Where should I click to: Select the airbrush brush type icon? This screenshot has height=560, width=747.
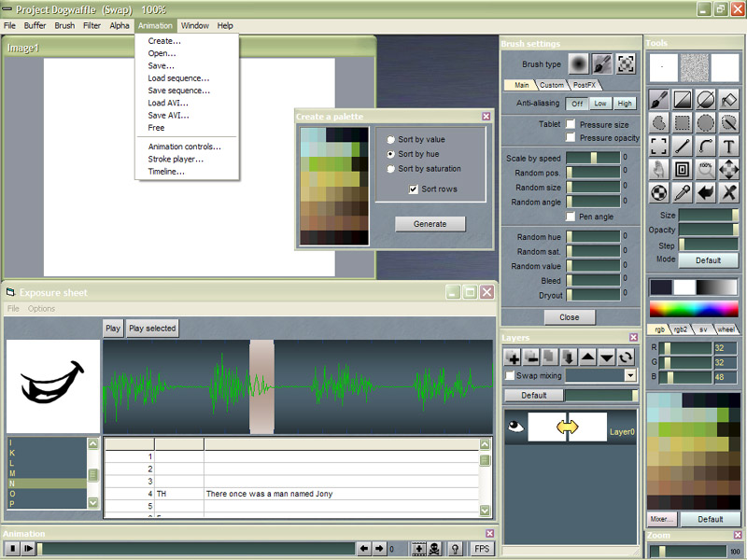pos(580,63)
